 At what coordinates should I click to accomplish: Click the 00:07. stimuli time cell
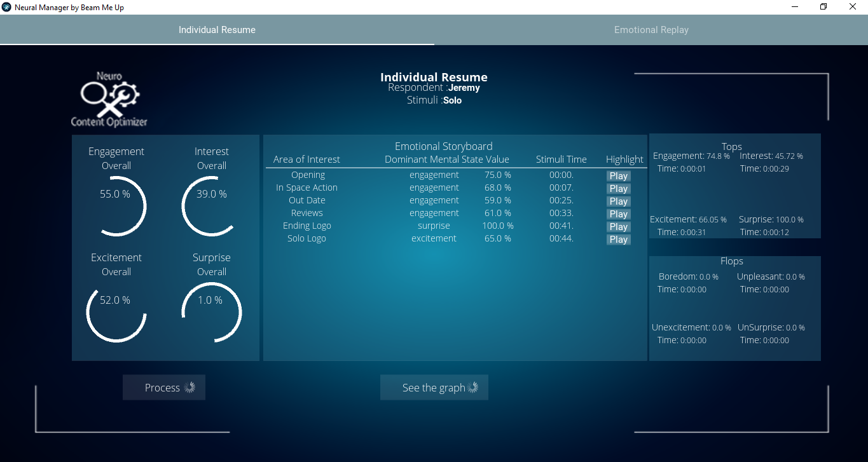pos(561,187)
